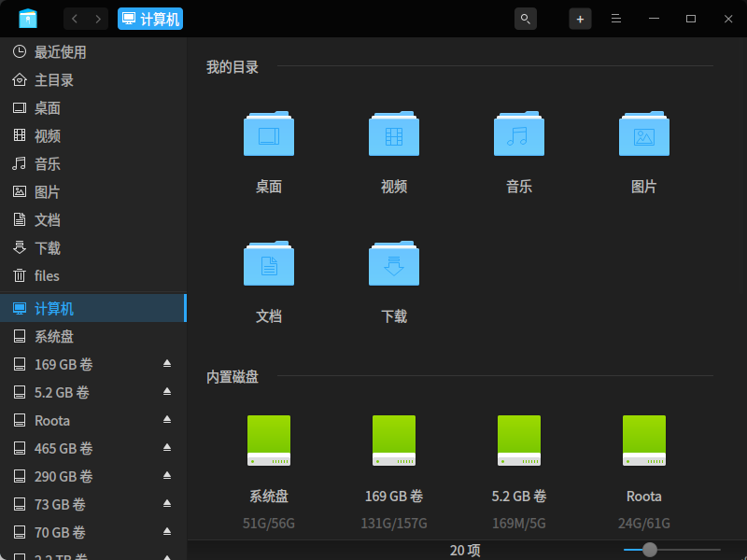Screen dimensions: 747x560
Task: Click the file manager app logo
Action: point(28,19)
